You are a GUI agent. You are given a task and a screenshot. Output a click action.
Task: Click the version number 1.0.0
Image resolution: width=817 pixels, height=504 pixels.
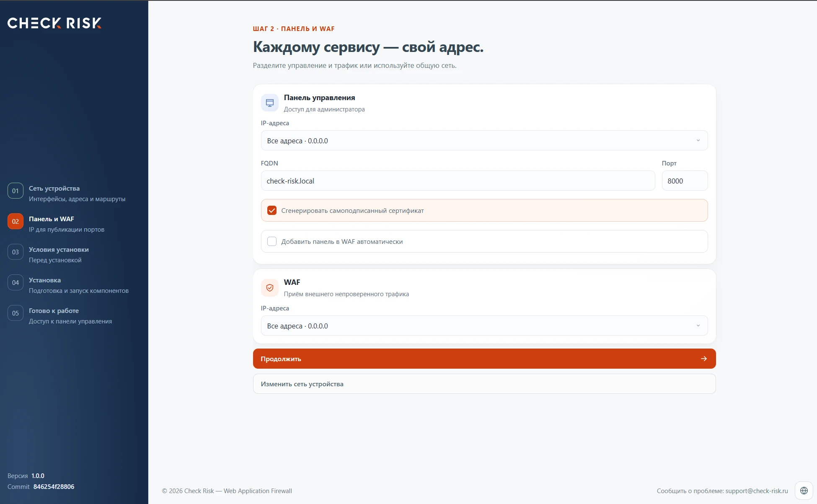tap(38, 476)
